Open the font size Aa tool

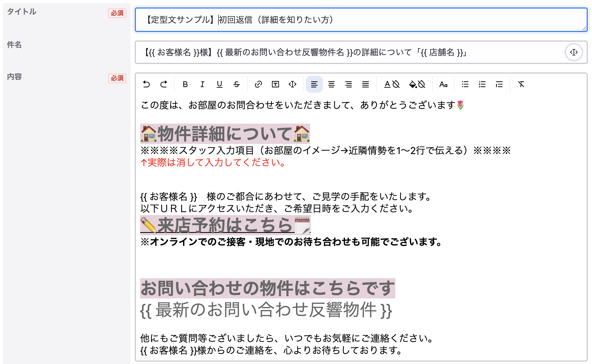point(443,84)
